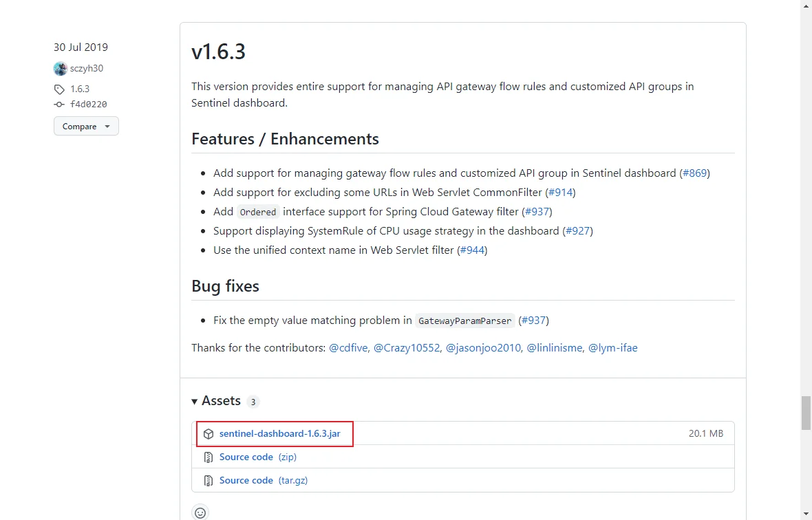Click the archive icon for Source code (tar.gz)
The height and width of the screenshot is (520, 812).
pos(209,481)
